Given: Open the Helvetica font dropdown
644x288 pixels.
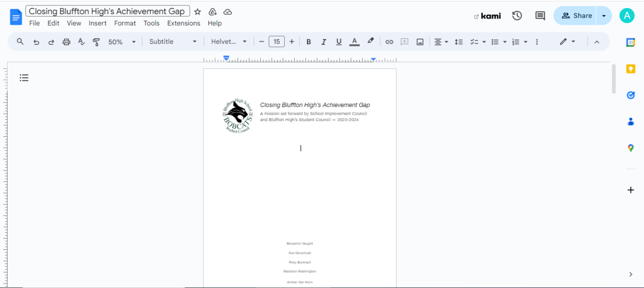Looking at the screenshot, I should [x=228, y=42].
